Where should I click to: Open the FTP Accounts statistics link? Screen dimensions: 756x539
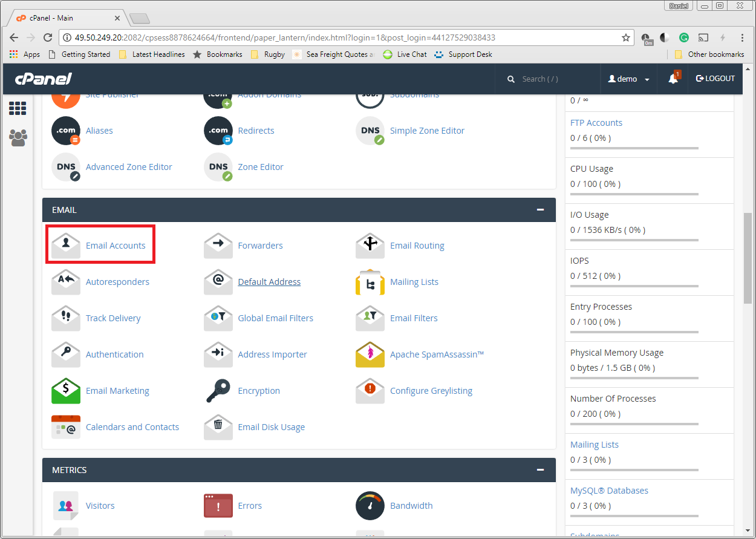[x=596, y=123]
